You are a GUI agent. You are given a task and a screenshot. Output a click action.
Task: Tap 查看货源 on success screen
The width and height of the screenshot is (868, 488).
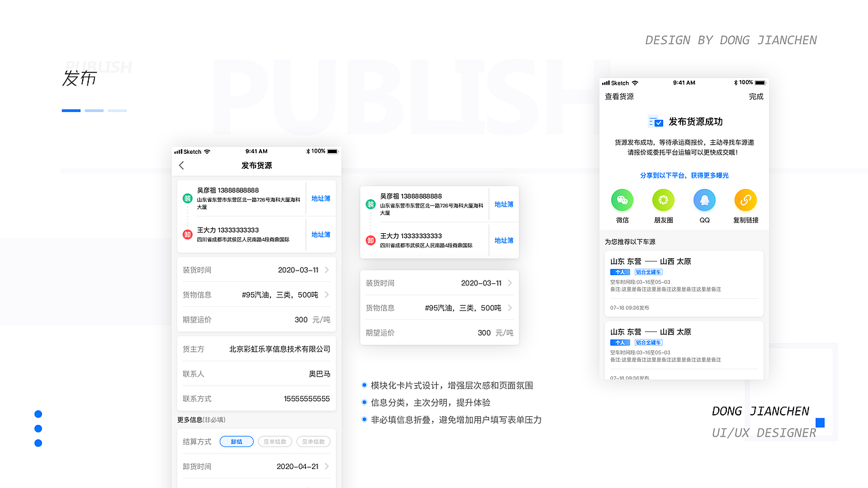coord(619,97)
